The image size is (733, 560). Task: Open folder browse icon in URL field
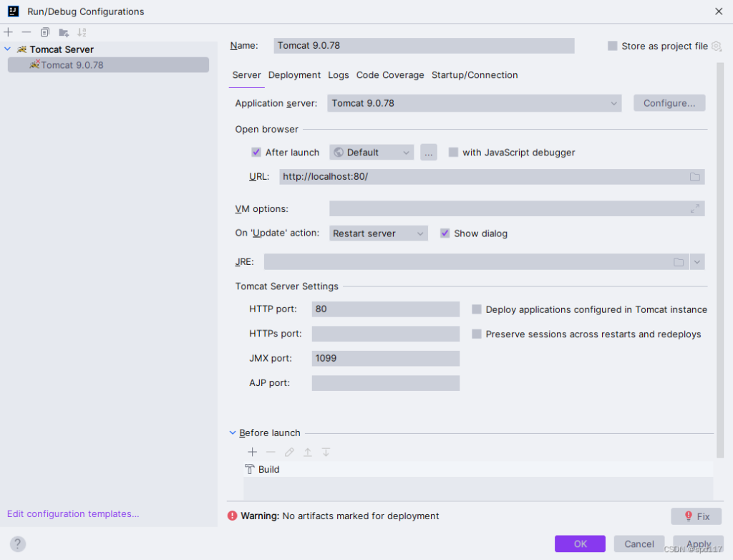(694, 177)
